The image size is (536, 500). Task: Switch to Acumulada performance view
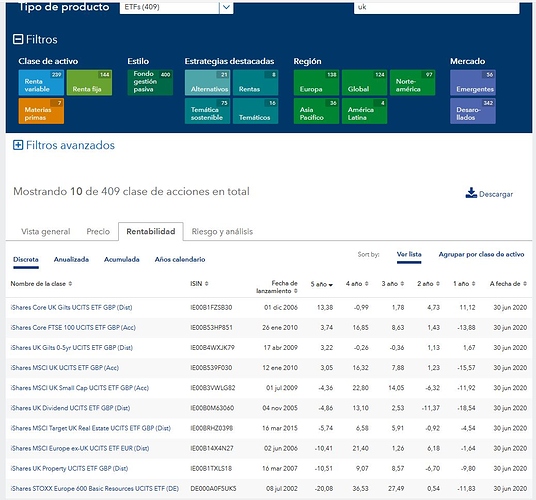point(122,259)
